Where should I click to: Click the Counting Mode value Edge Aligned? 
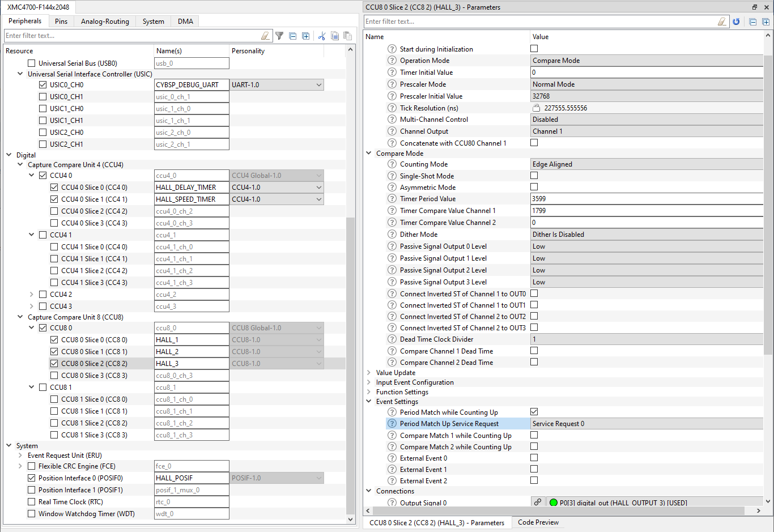coord(647,164)
